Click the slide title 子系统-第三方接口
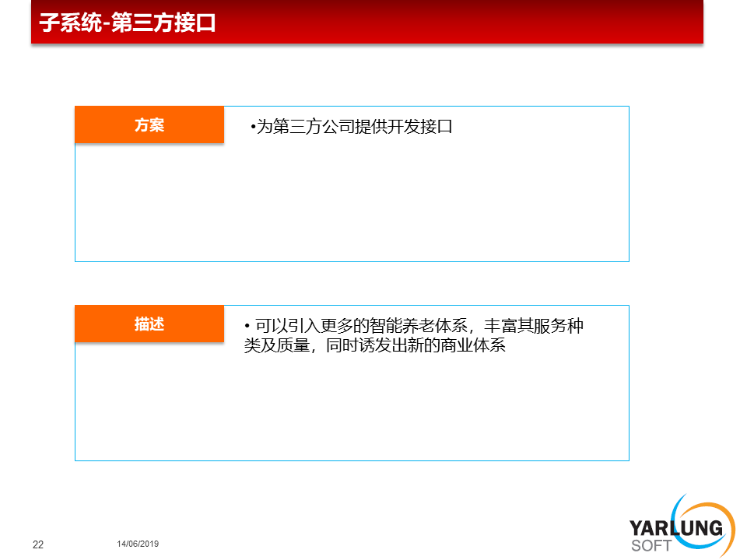The width and height of the screenshot is (747, 560). 127,23
